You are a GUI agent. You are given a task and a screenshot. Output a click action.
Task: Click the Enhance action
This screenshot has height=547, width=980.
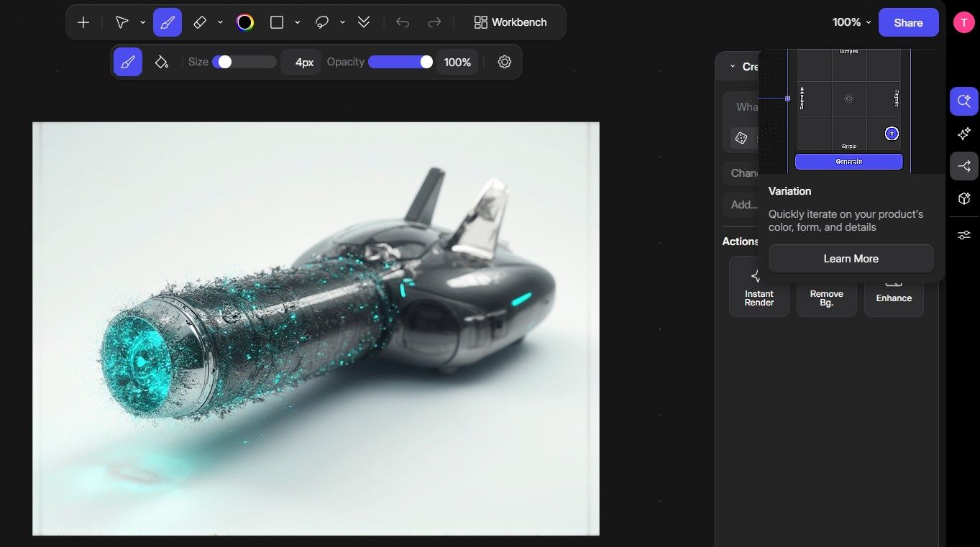coord(894,298)
